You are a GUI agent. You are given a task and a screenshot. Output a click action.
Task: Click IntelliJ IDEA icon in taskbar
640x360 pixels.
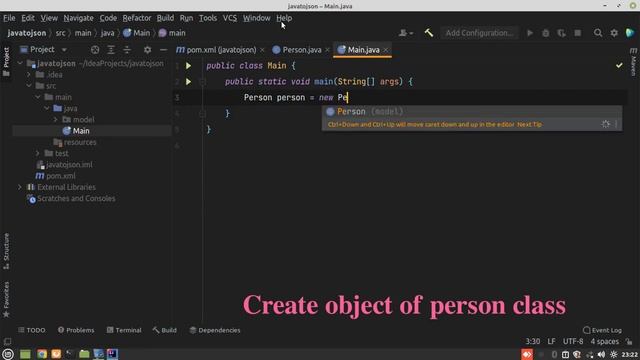tap(112, 354)
